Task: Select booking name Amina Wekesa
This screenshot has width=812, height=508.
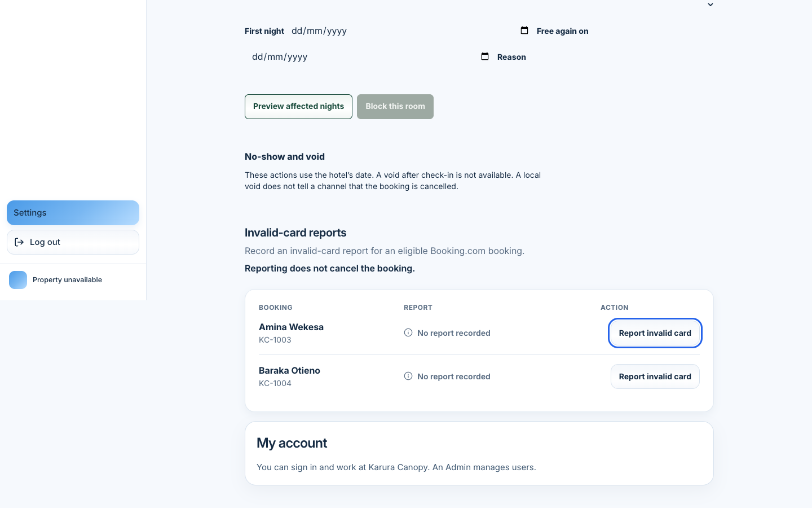Action: (291, 327)
